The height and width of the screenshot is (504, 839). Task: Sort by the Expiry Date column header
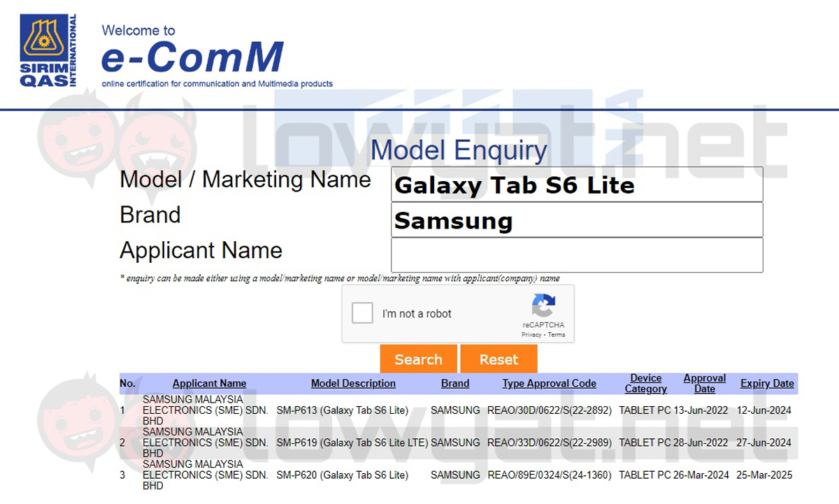pos(767,383)
